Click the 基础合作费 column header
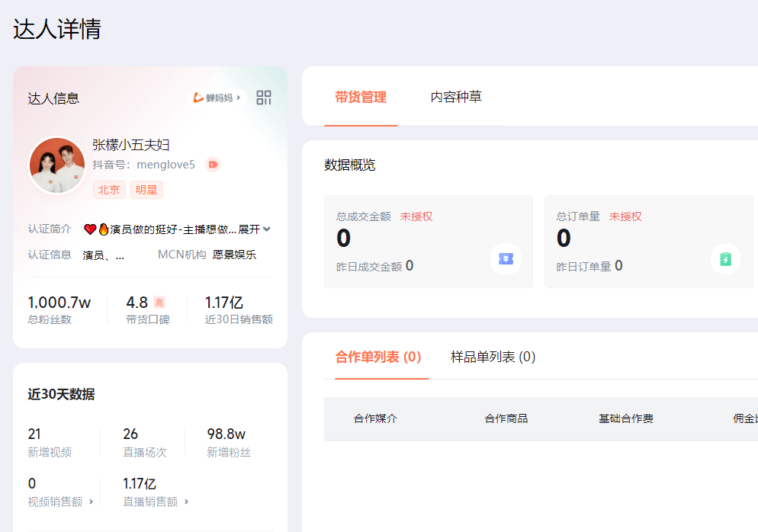Viewport: 758px width, 532px height. 625,420
